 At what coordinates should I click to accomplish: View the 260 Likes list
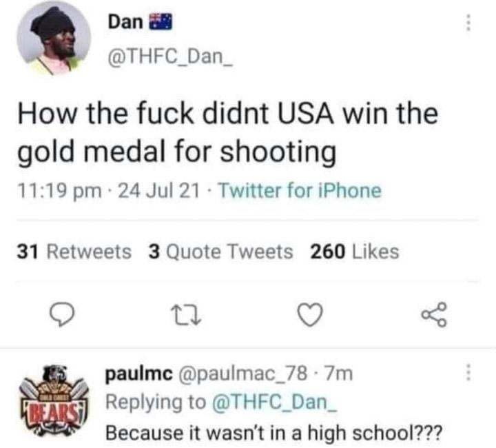tap(355, 252)
